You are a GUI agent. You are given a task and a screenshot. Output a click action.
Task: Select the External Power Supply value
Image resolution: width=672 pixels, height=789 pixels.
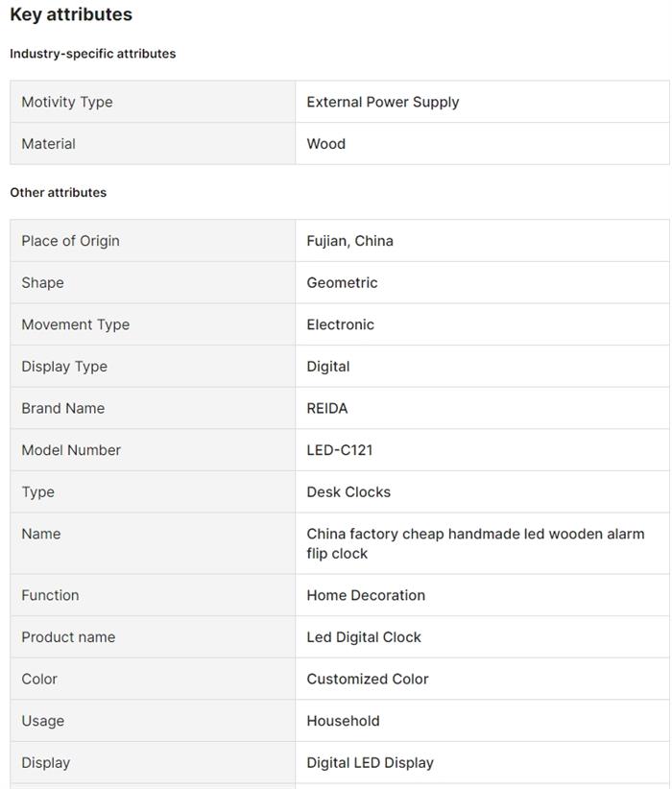[383, 102]
